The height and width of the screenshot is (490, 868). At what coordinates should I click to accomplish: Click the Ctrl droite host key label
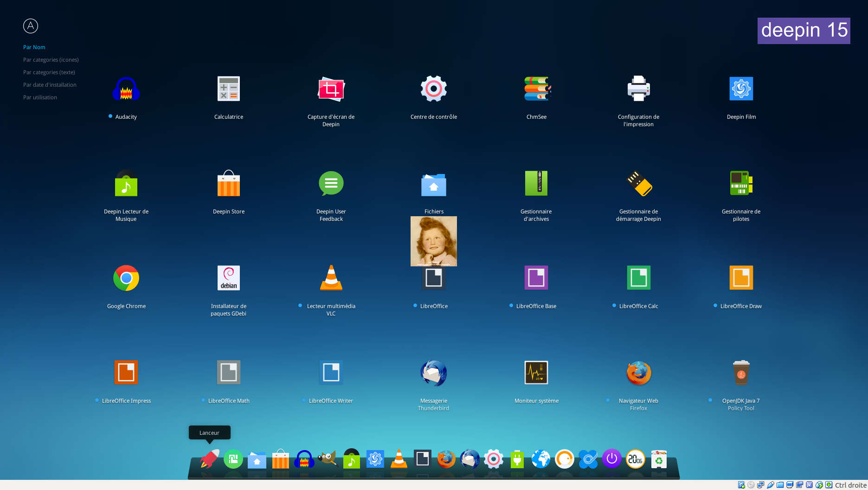(851, 485)
